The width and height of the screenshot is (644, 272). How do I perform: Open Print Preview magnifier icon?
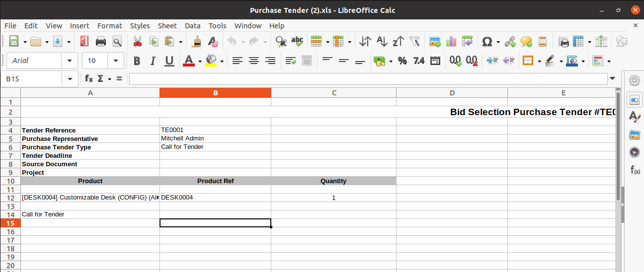coord(117,41)
